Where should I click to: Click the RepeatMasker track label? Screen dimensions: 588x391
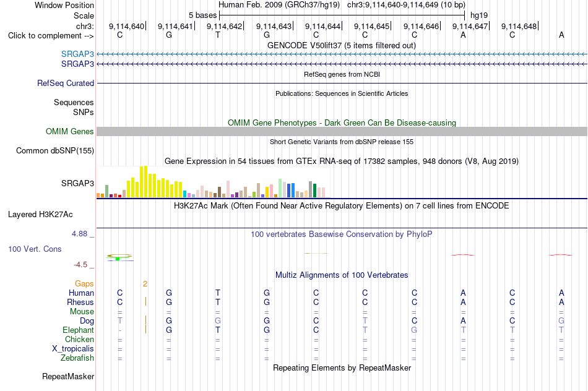click(68, 376)
